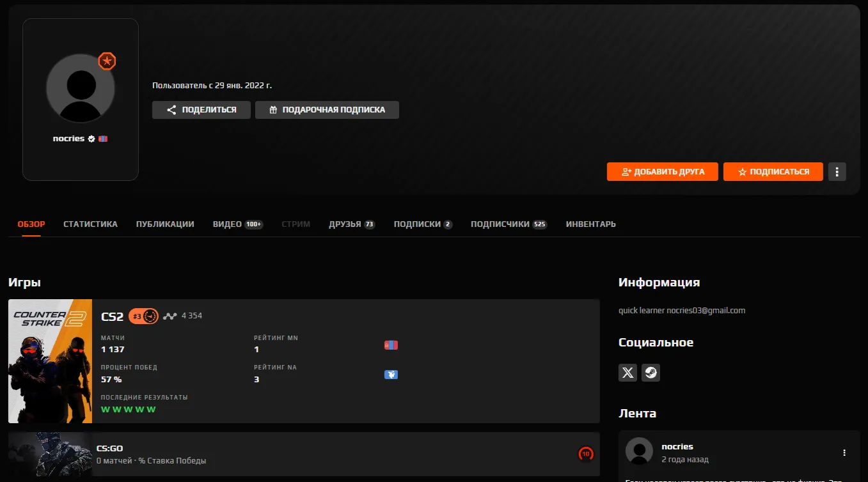Viewport: 868px width, 482px height.
Task: Open the X social profile link
Action: click(628, 373)
